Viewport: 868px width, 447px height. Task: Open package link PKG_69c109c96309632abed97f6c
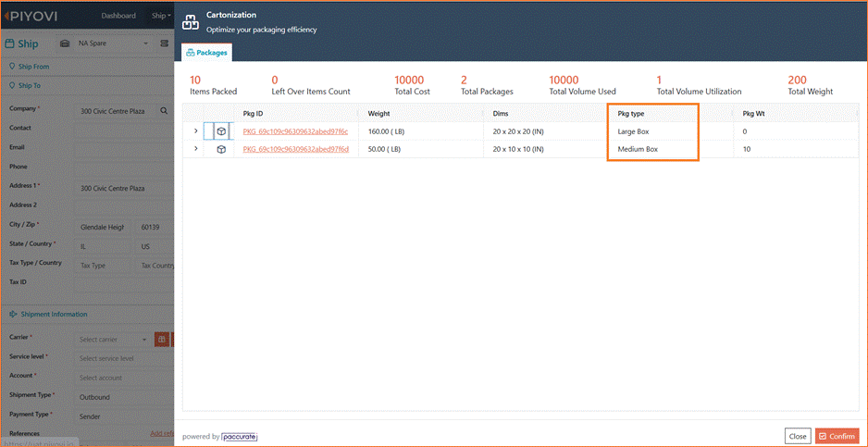click(295, 131)
